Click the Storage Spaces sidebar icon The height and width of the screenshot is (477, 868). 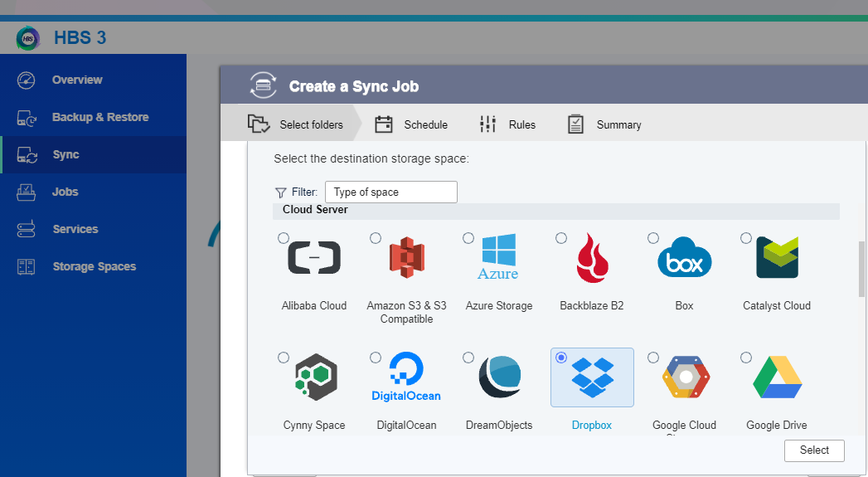26,266
